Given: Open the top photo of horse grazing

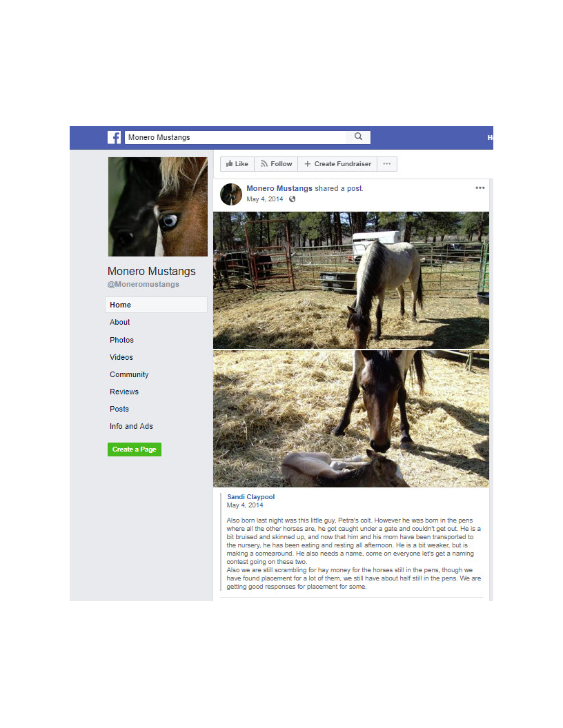Looking at the screenshot, I should 351,280.
